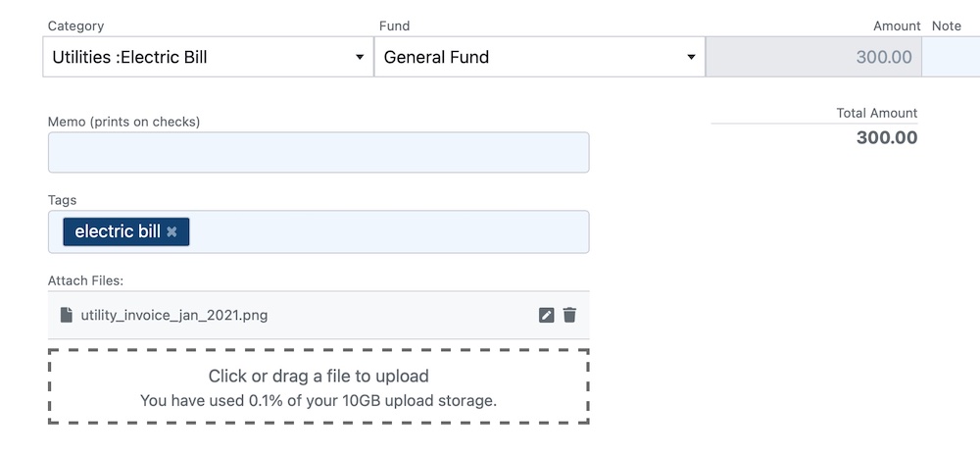Click the bold Total Amount value
Screen dimensions: 980x455
pyautogui.click(x=887, y=137)
